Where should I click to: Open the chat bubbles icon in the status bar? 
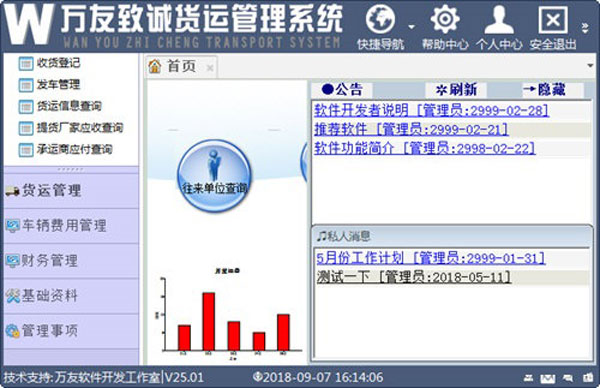point(568,378)
